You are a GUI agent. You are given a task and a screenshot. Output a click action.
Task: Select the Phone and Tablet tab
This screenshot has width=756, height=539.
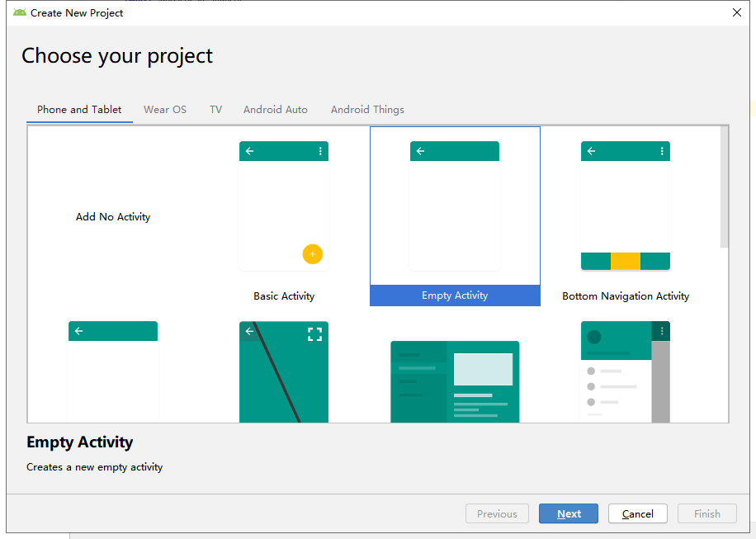pos(79,110)
